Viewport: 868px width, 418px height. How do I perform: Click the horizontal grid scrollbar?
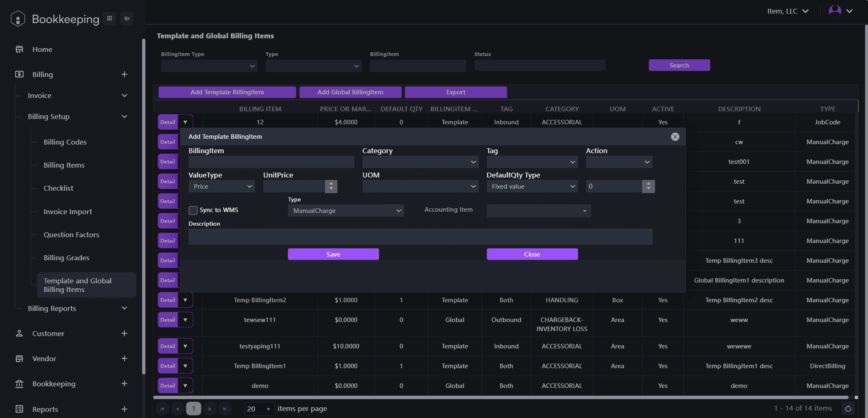point(501,397)
